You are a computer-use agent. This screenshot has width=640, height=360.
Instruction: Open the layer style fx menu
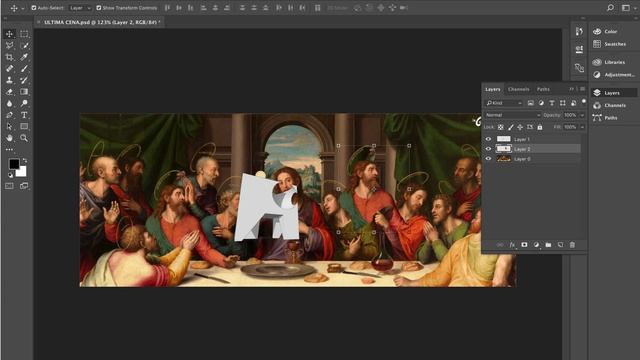(512, 244)
